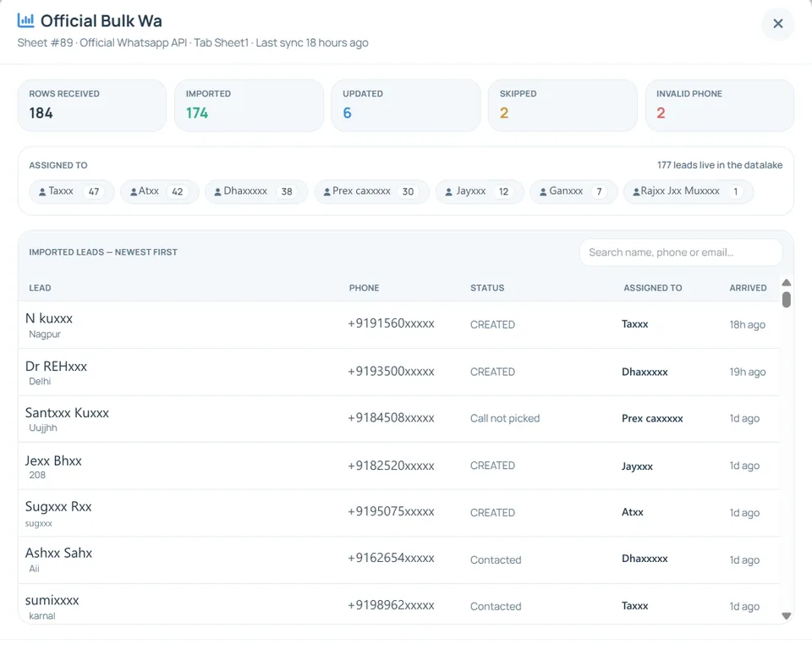Filter by assignee chip Taxxx 47
Screen dimensions: 812x645
[71, 191]
